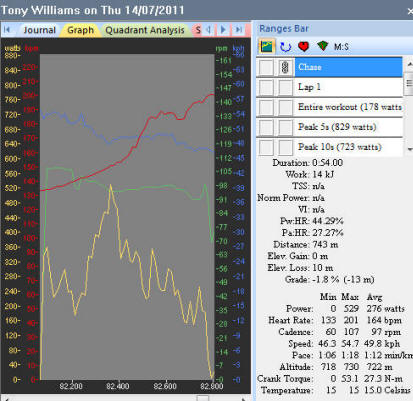Screen dimensions: 413x401
Task: Click the watts axis label
Action: click(12, 48)
